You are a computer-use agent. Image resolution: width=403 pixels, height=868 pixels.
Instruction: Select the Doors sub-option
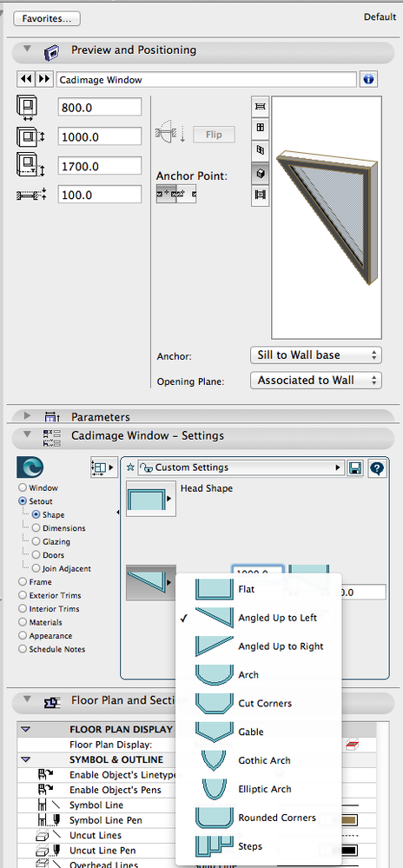point(36,554)
